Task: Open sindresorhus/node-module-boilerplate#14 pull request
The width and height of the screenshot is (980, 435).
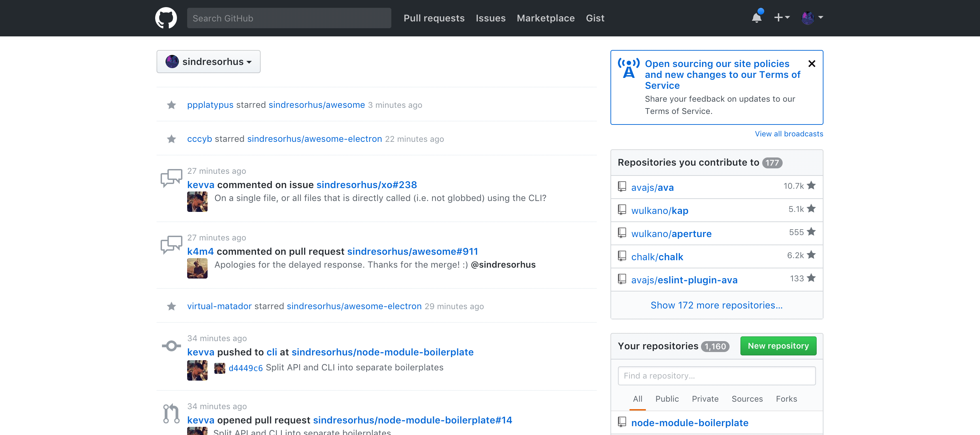Action: tap(412, 420)
